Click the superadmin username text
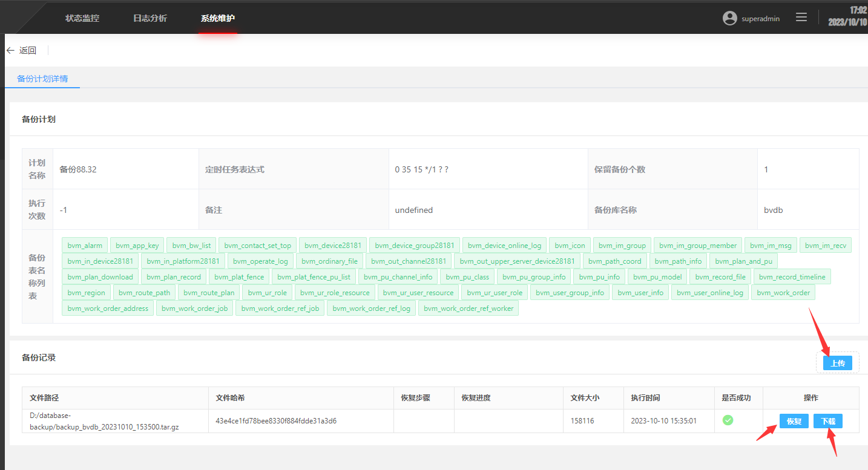 pos(761,19)
